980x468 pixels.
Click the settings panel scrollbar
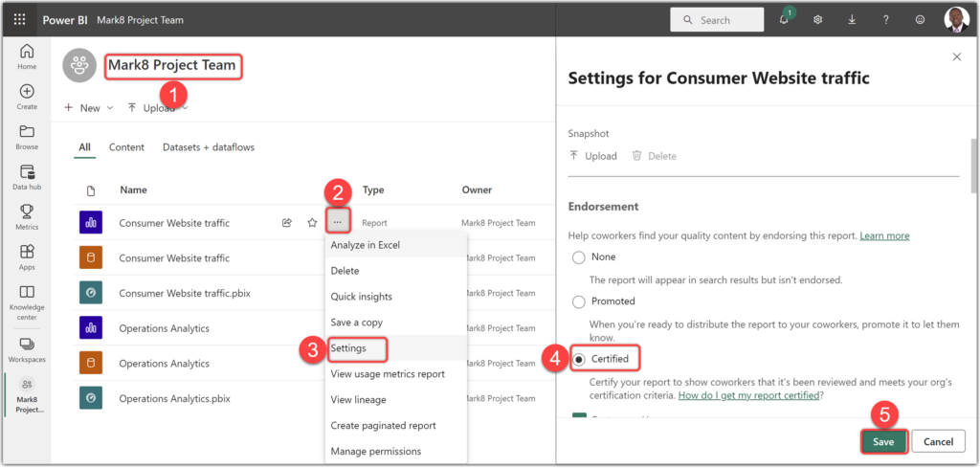pos(973,165)
